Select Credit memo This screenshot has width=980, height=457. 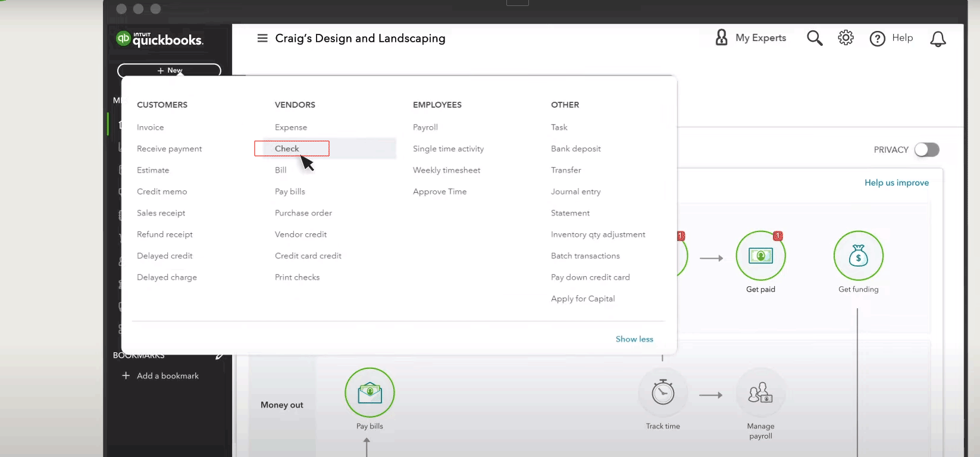coord(162,192)
